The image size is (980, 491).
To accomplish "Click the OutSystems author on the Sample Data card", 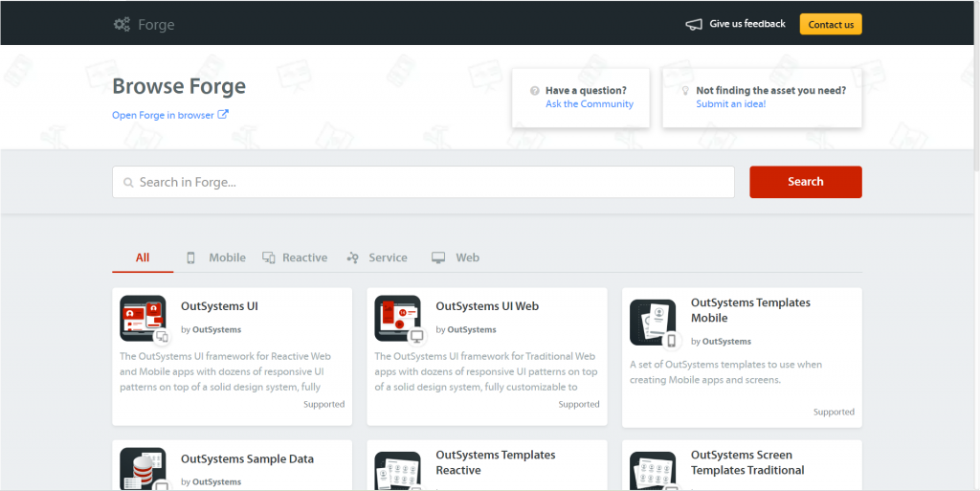I will pyautogui.click(x=216, y=482).
